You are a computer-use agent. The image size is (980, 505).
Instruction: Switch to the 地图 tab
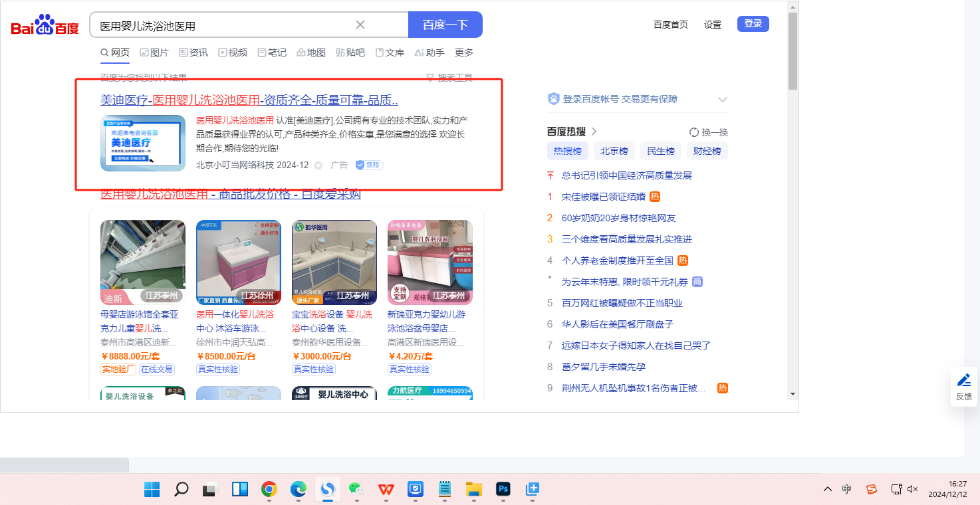click(x=311, y=52)
